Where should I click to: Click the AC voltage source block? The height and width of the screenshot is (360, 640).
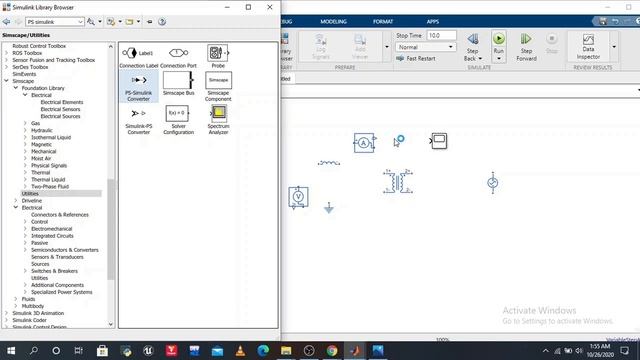click(493, 182)
